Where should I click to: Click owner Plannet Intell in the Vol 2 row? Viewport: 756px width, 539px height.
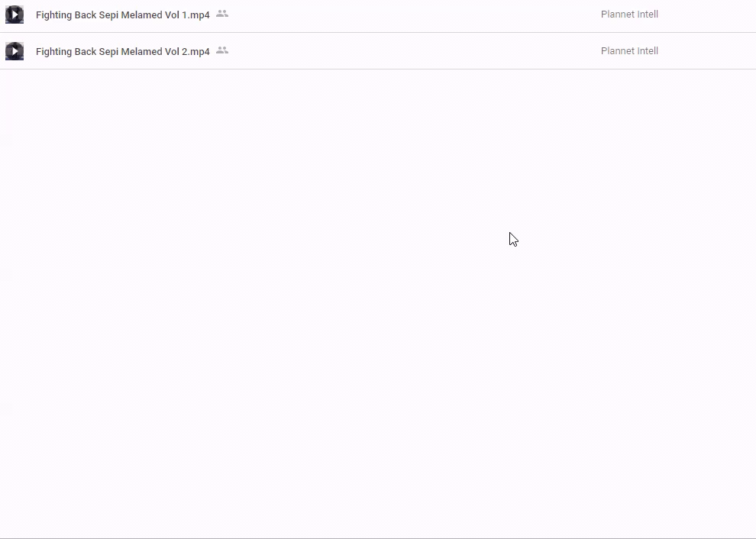click(x=629, y=51)
